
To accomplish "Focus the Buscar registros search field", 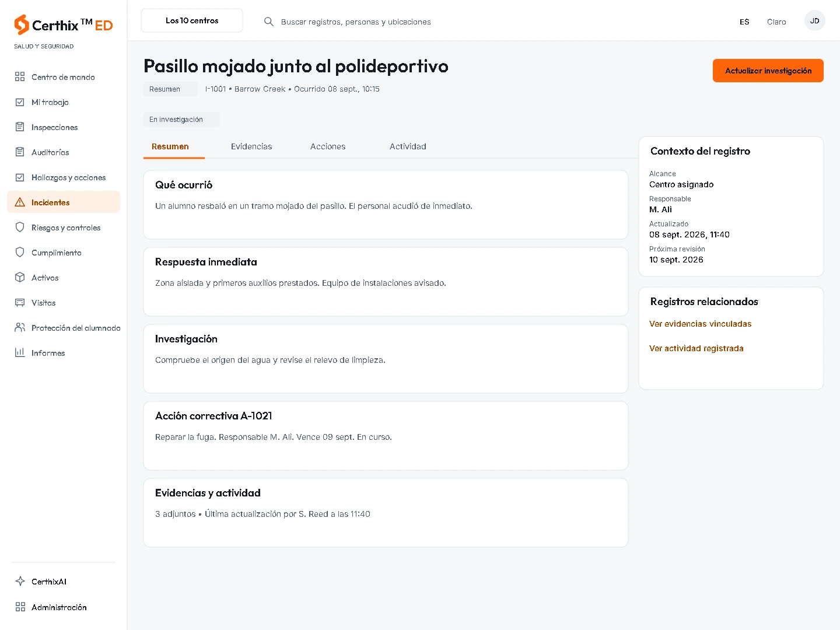I will 356,22.
